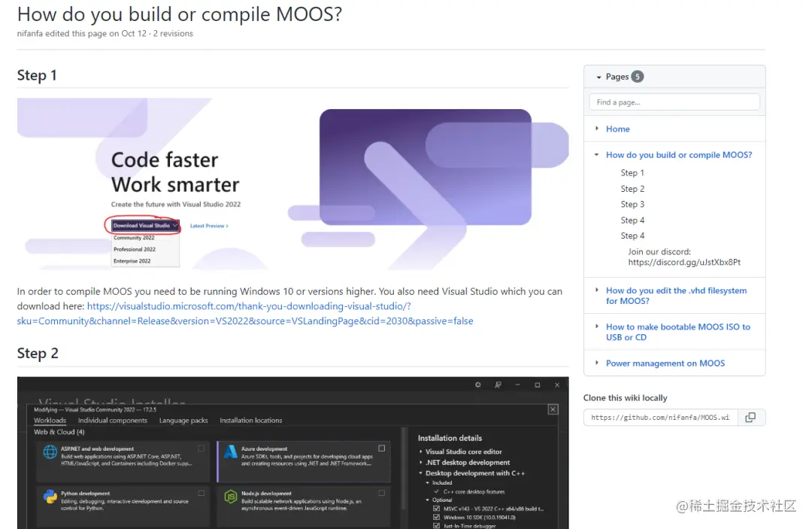
Task: Collapse Desktop development with C++ details
Action: point(420,473)
